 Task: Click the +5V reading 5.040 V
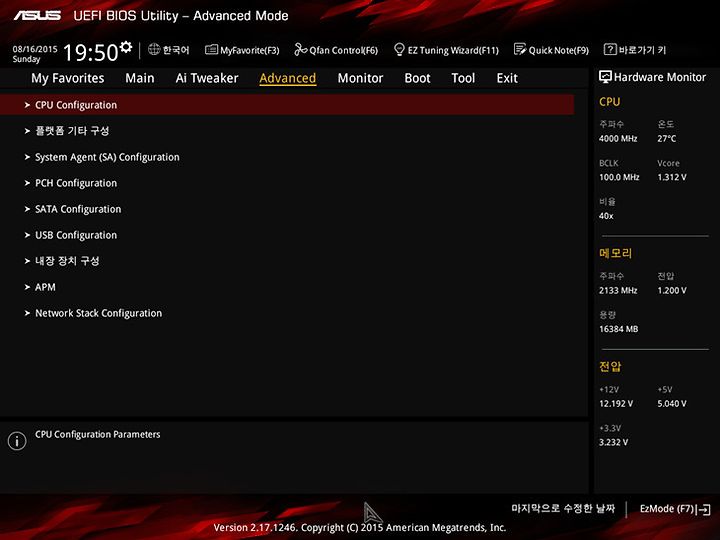click(x=672, y=404)
